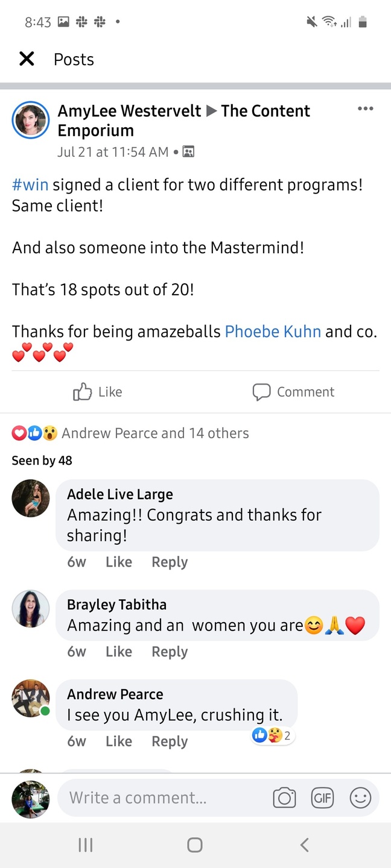
Task: Tap the Comment speech bubble icon
Action: point(261,392)
